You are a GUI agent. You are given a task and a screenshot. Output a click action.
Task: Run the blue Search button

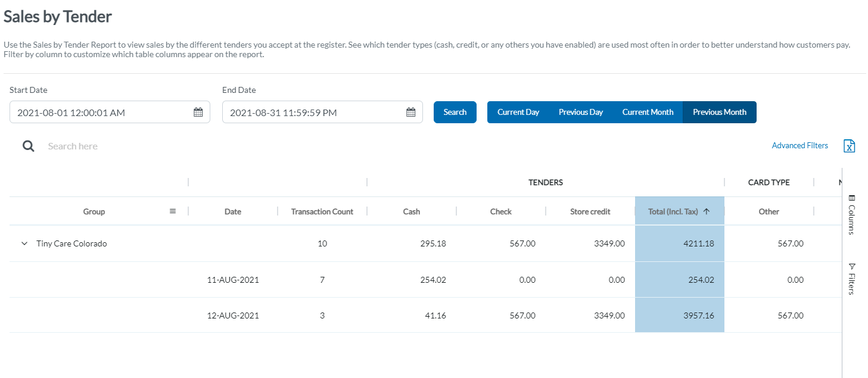pyautogui.click(x=455, y=112)
